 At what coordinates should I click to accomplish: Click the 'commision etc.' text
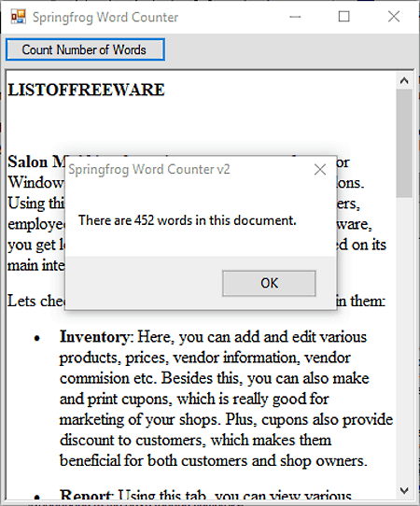click(x=108, y=378)
